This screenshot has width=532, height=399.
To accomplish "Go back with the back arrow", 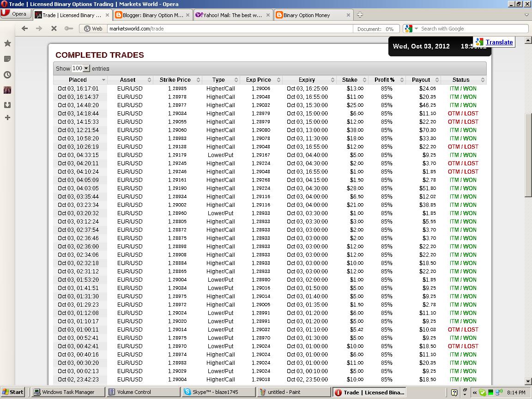I will click(x=24, y=29).
